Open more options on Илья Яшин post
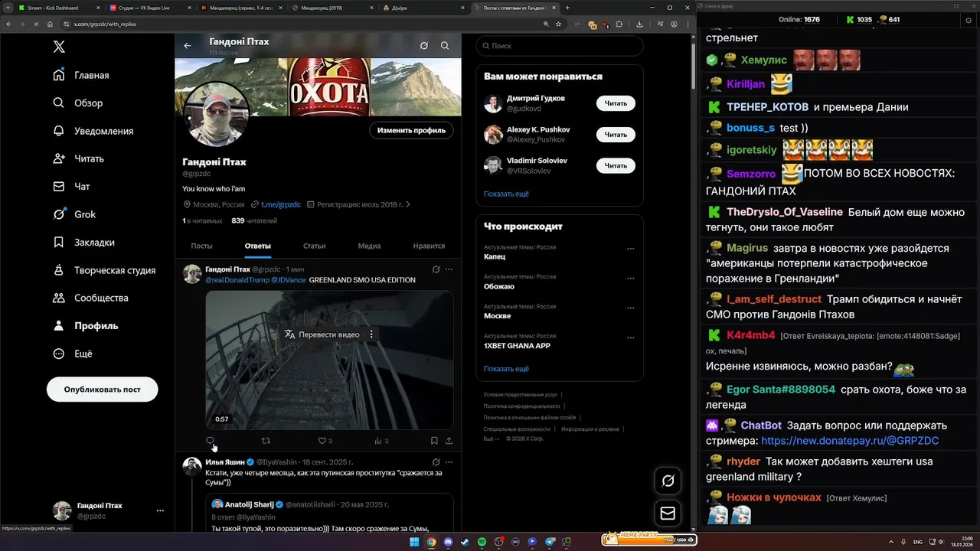The image size is (980, 551). click(449, 462)
